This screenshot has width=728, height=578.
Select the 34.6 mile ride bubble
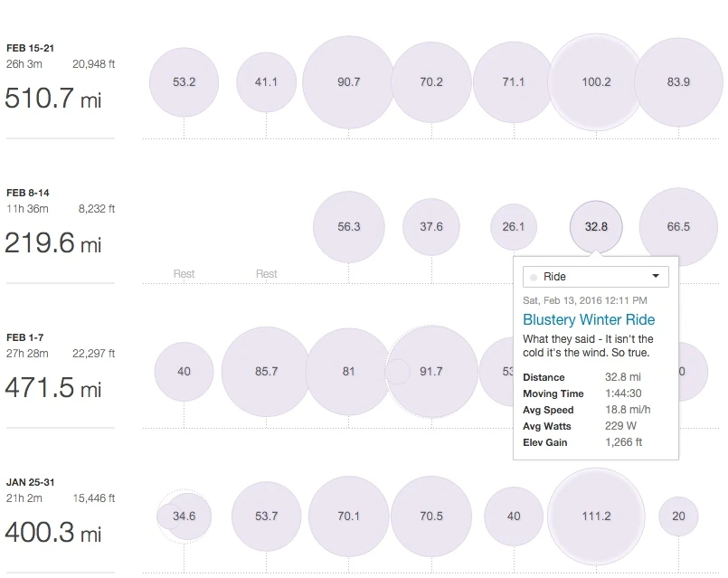point(185,516)
